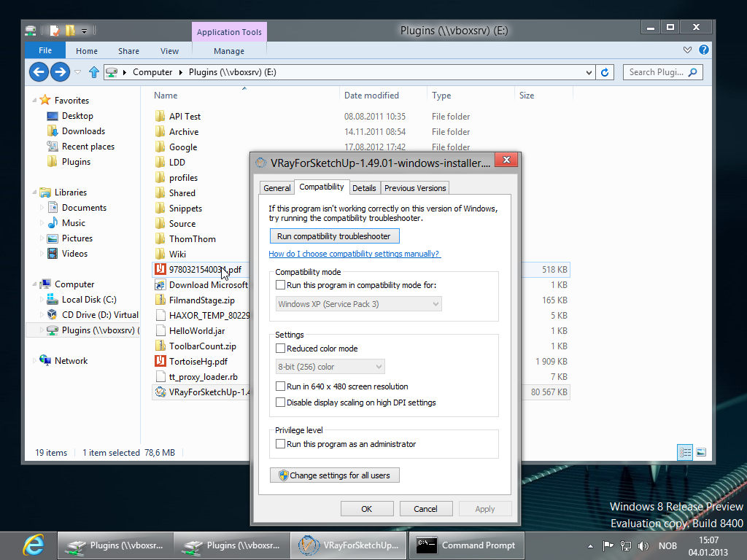
Task: Click the magnifier icon in search box
Action: point(693,72)
